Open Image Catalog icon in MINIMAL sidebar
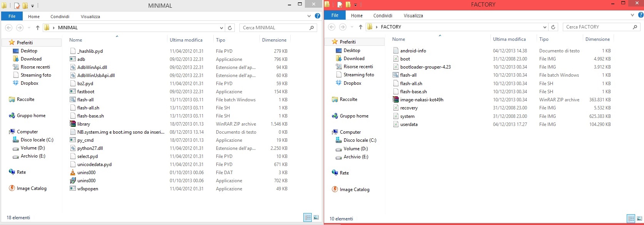 click(12, 188)
